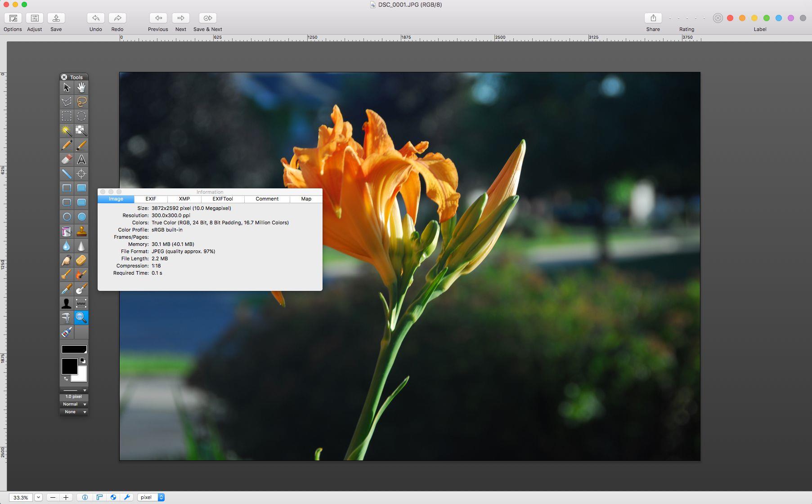Pick the magic wand tool
Screen dimensions: 812x504
click(67, 130)
